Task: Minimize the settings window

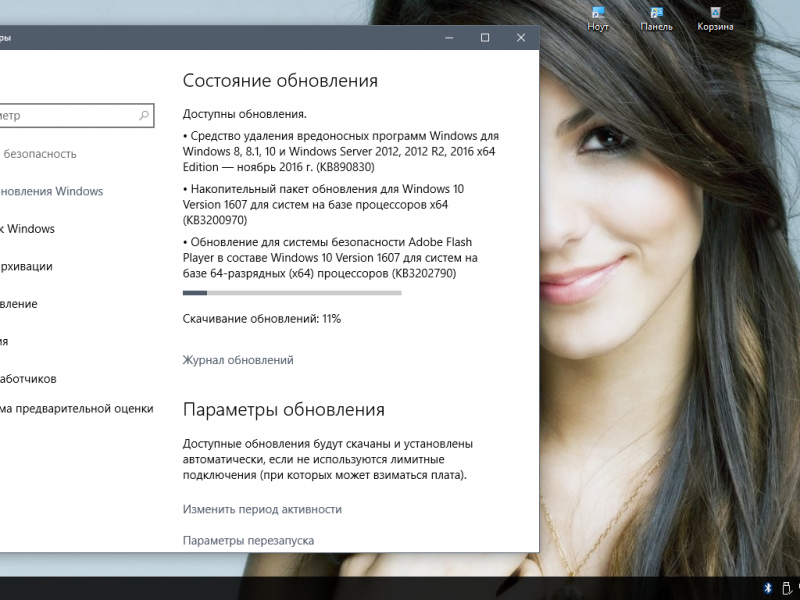Action: 449,37
